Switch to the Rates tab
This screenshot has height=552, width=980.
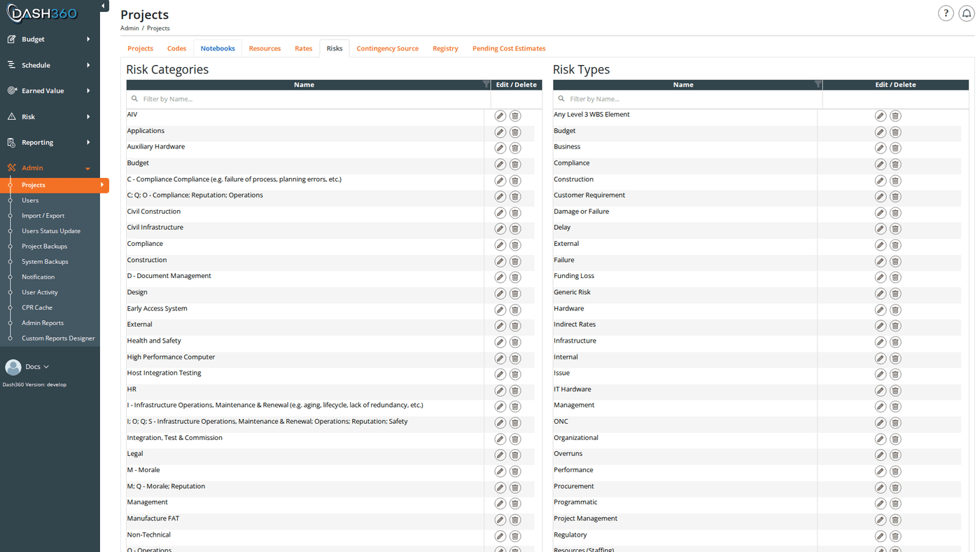(x=303, y=48)
